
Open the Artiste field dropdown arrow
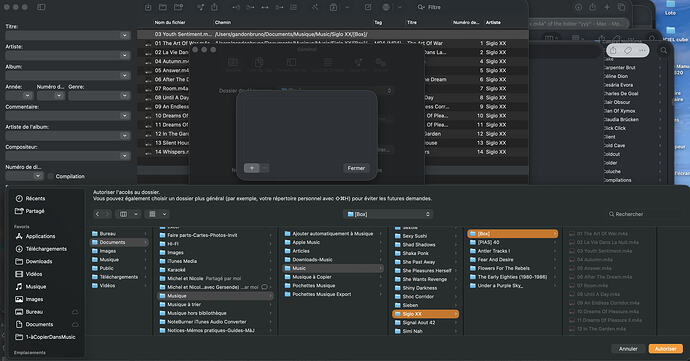pyautogui.click(x=125, y=55)
